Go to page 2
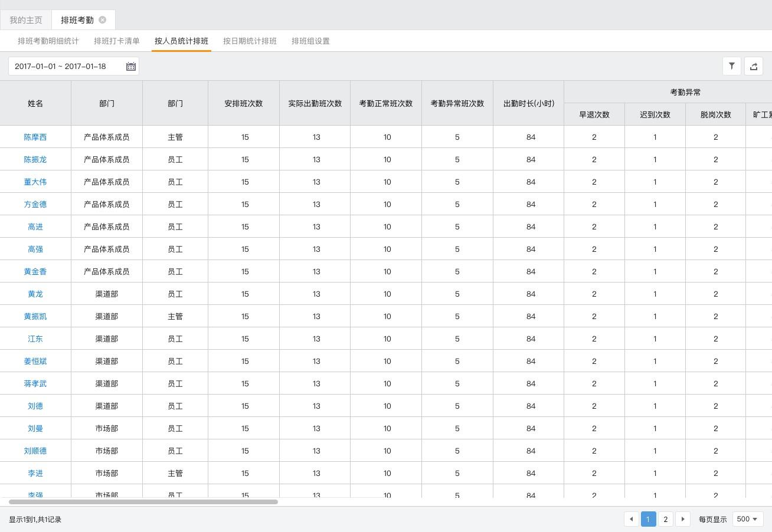The height and width of the screenshot is (532, 772). pyautogui.click(x=665, y=519)
